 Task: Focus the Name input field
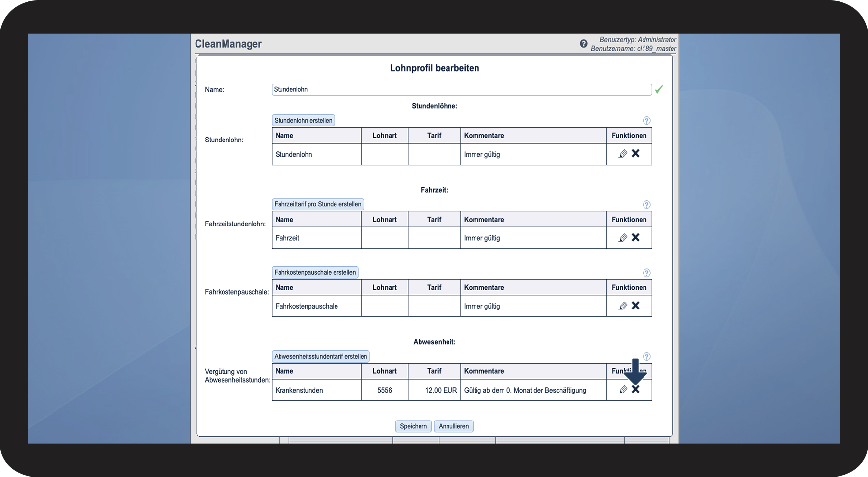(462, 89)
